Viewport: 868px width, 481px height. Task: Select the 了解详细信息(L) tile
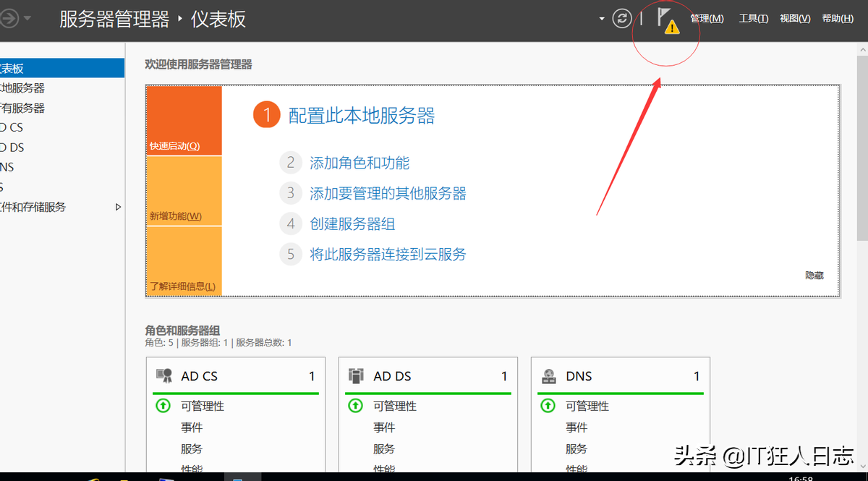pos(184,261)
